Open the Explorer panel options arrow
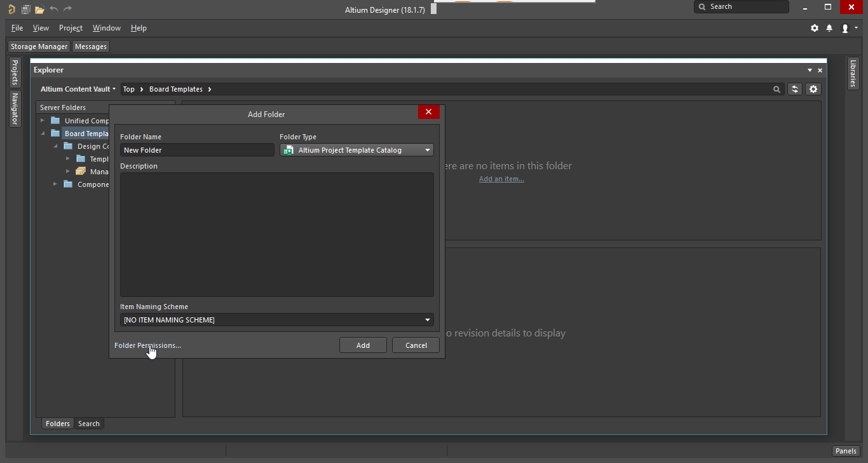 point(810,71)
